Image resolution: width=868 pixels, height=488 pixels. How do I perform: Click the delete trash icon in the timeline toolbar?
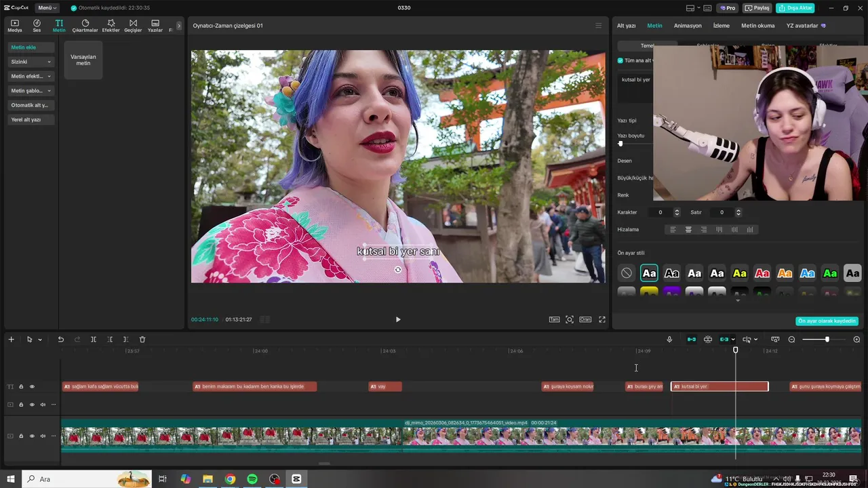click(142, 339)
